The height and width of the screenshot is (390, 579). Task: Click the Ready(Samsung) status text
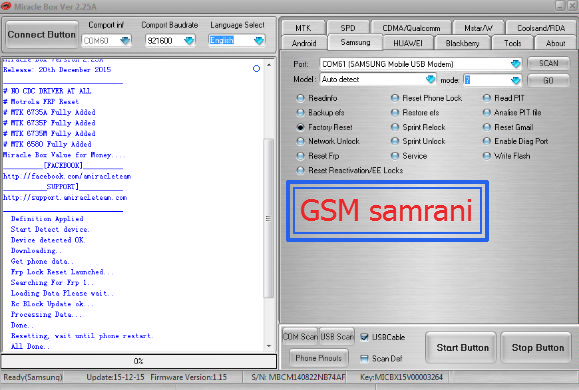point(33,377)
